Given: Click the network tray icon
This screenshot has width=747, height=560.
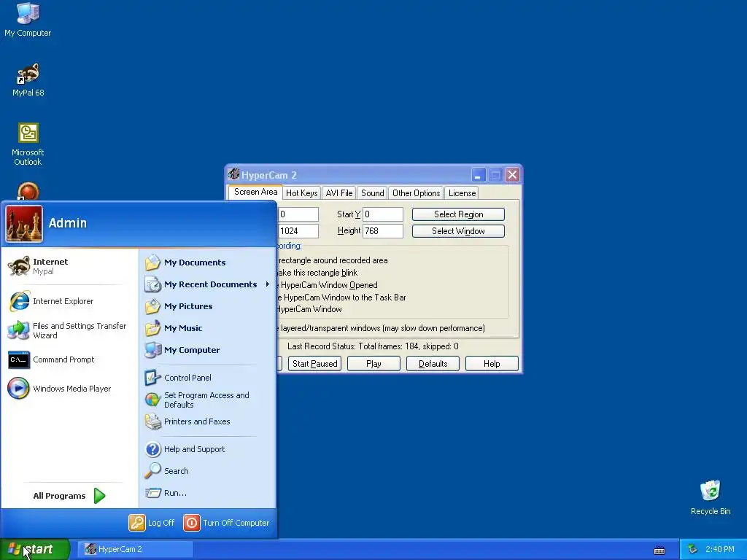Looking at the screenshot, I should pos(693,549).
